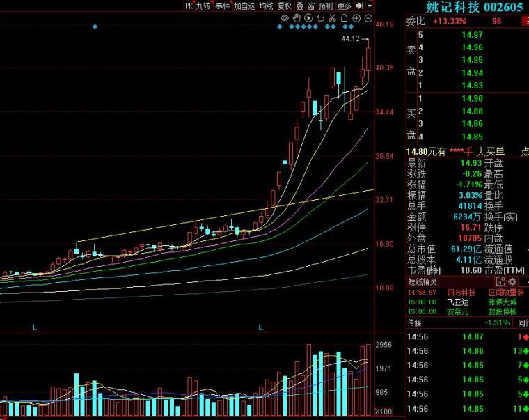Click the collapse-right arrow icon in toolbar
The image size is (529, 420).
360,6
